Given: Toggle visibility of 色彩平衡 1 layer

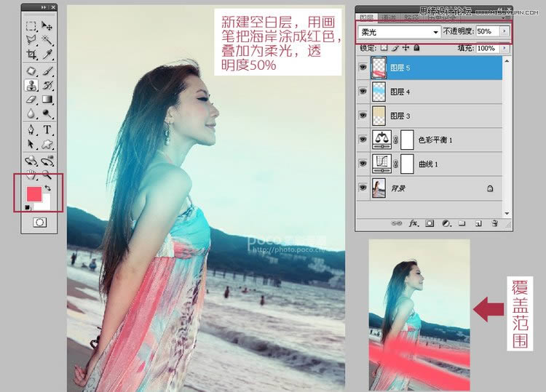Looking at the screenshot, I should click(363, 140).
